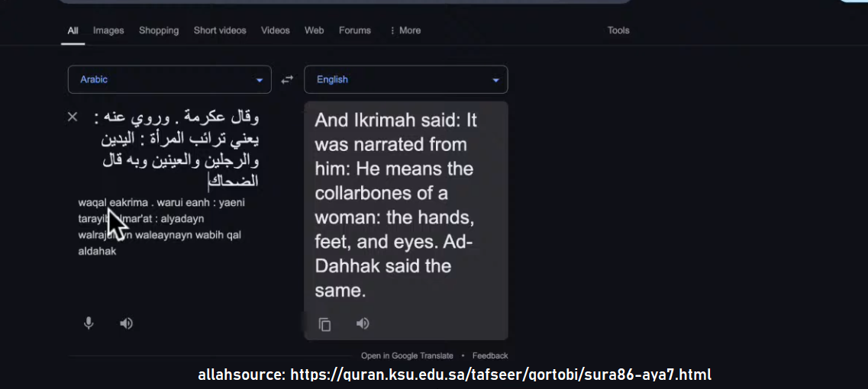Switch to the Images tab
Viewport: 868px width, 389px height.
[108, 31]
